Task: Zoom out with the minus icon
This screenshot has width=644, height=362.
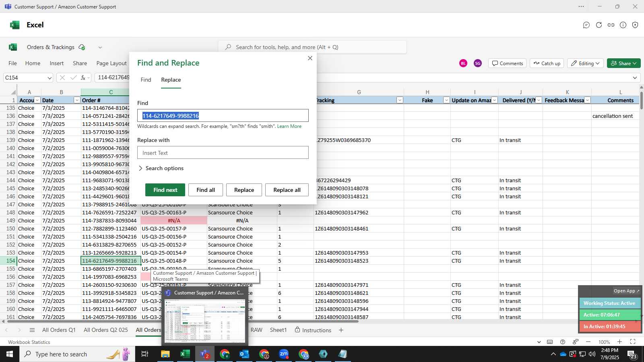Action: pyautogui.click(x=588, y=342)
